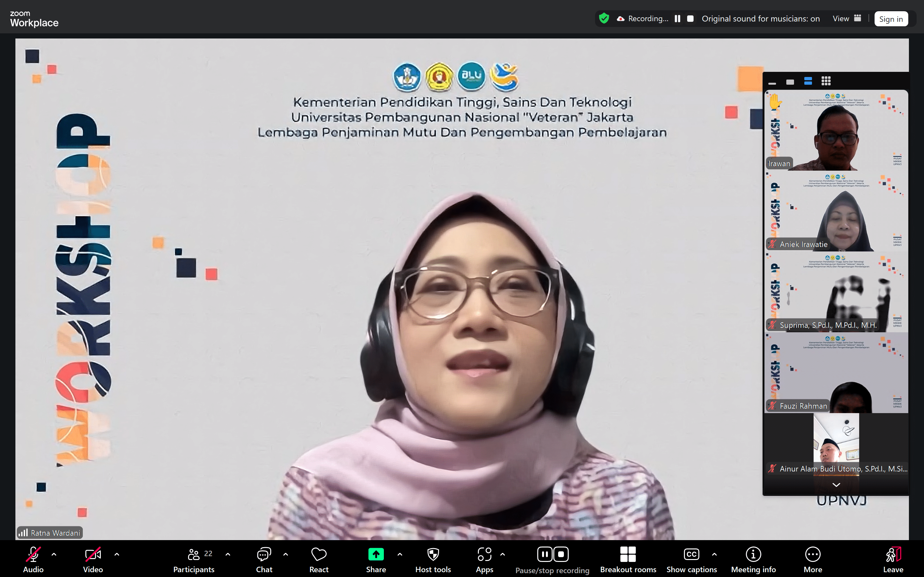
Task: Open the Apps icon
Action: (x=484, y=554)
